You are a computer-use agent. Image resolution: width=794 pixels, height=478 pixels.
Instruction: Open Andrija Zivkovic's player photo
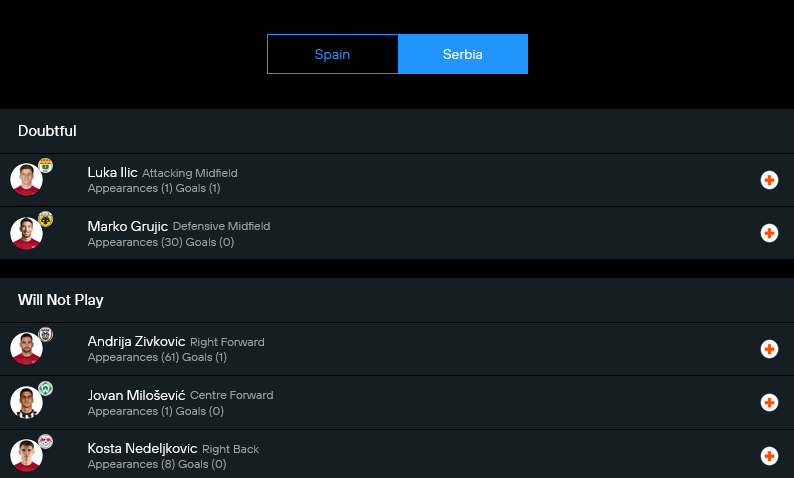tap(26, 349)
